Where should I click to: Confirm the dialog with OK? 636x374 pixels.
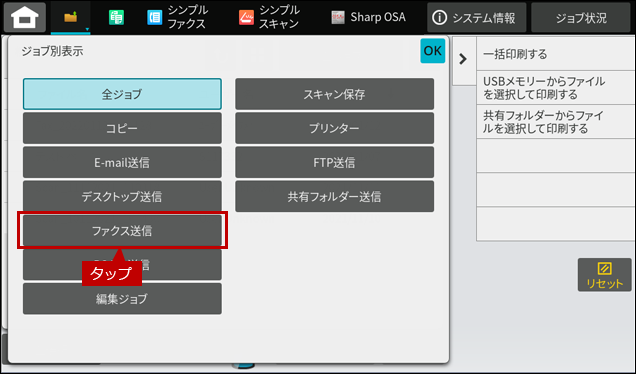(432, 51)
